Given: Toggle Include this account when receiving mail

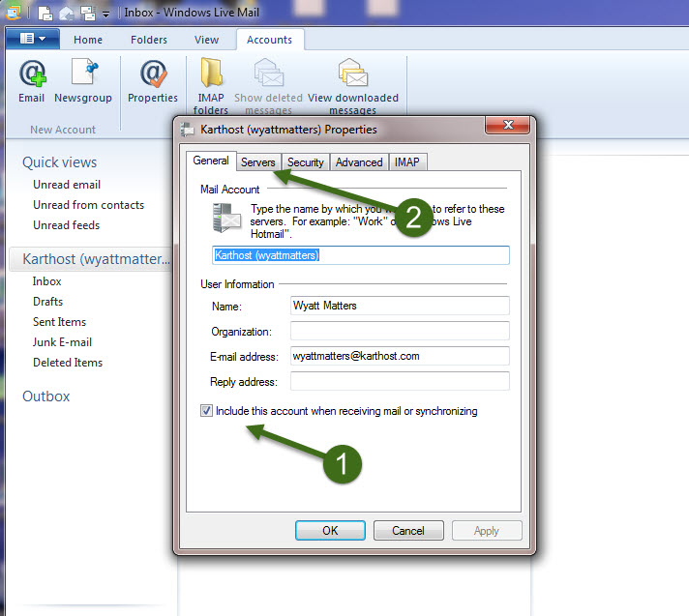Looking at the screenshot, I should 206,411.
